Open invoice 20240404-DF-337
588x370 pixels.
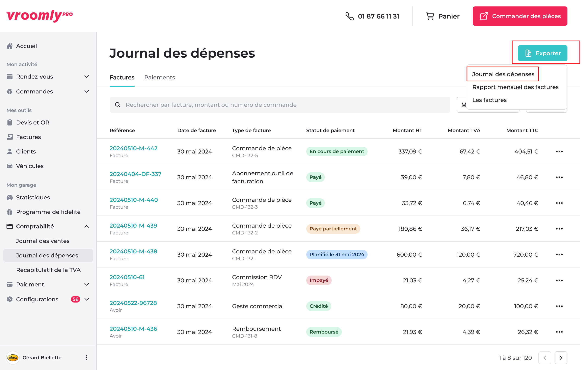tap(135, 174)
